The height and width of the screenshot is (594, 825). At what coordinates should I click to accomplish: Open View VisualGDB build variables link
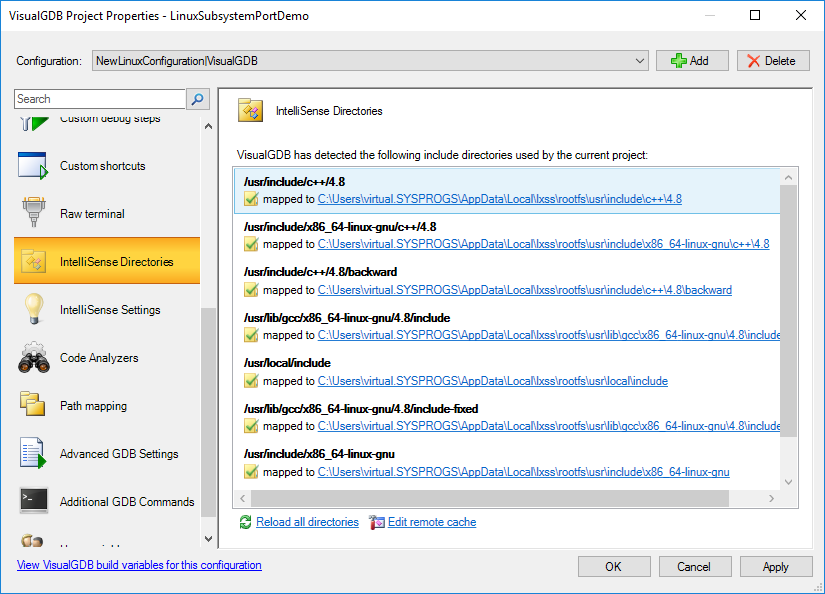point(139,565)
